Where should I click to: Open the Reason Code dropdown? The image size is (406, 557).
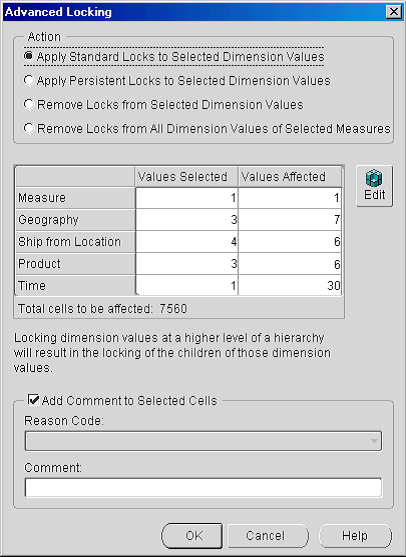click(203, 441)
